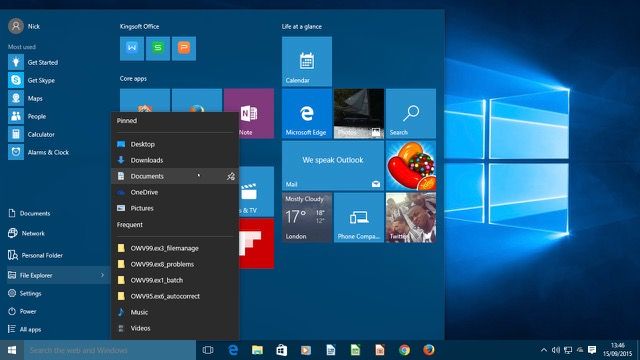Open the London weather tile
The image size is (640, 360).
tap(307, 218)
